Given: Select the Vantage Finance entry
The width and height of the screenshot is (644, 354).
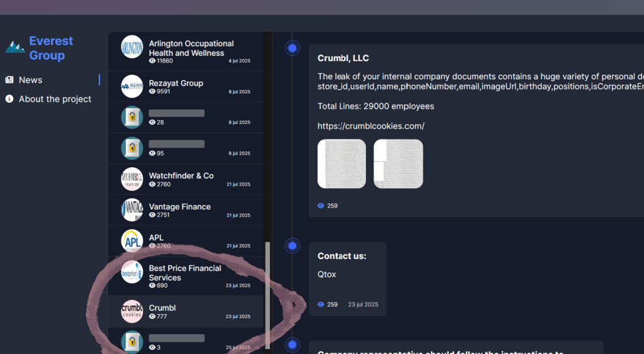Looking at the screenshot, I should click(186, 210).
